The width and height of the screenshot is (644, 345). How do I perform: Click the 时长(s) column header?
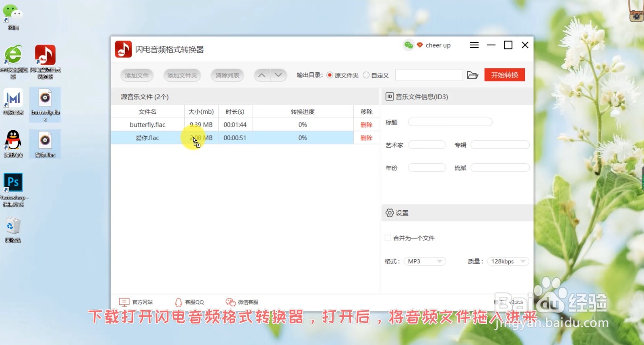[x=235, y=112]
